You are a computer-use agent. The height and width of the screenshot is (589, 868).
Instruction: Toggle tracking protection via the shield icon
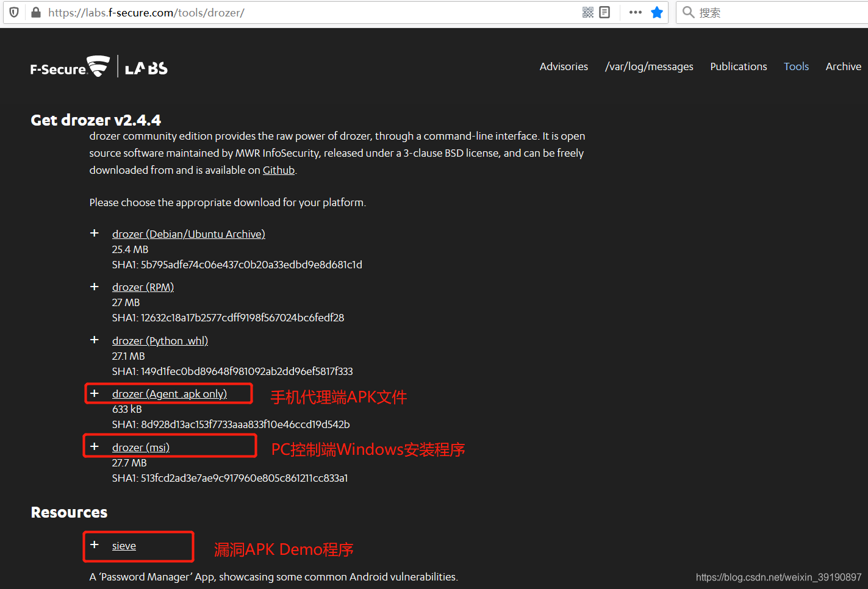13,12
